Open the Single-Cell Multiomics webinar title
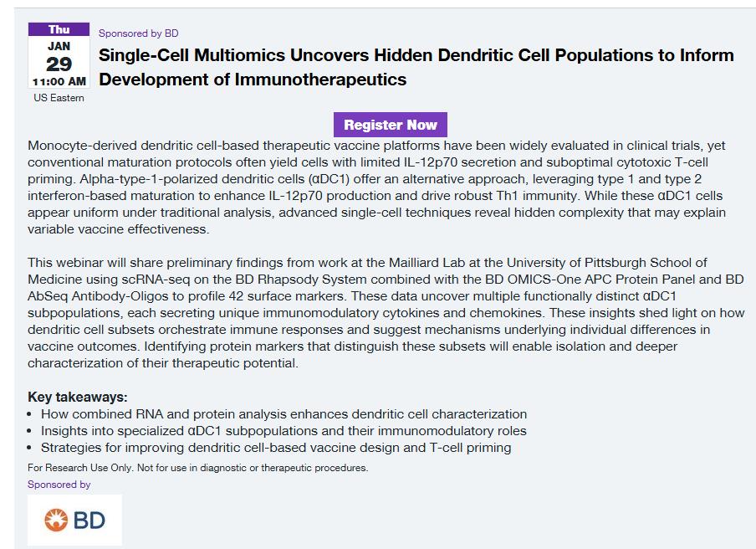Viewport: 756px width, 549px height. point(416,67)
